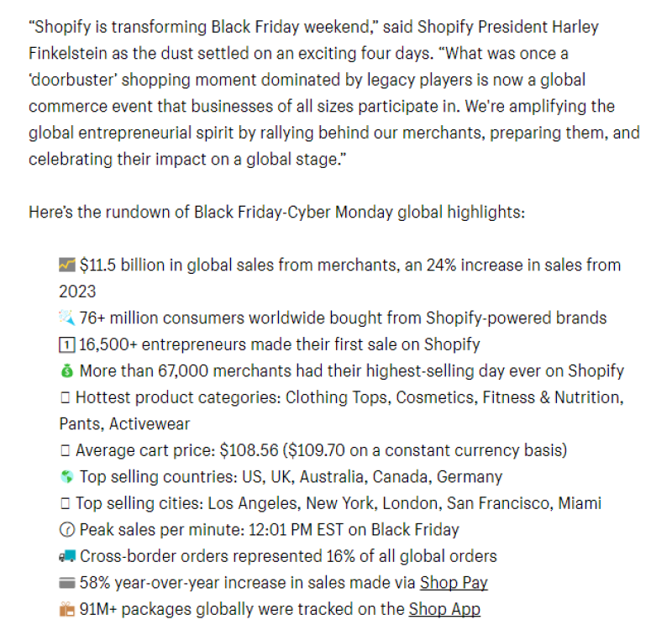
Task: Click the green money bag icon
Action: click(x=67, y=370)
